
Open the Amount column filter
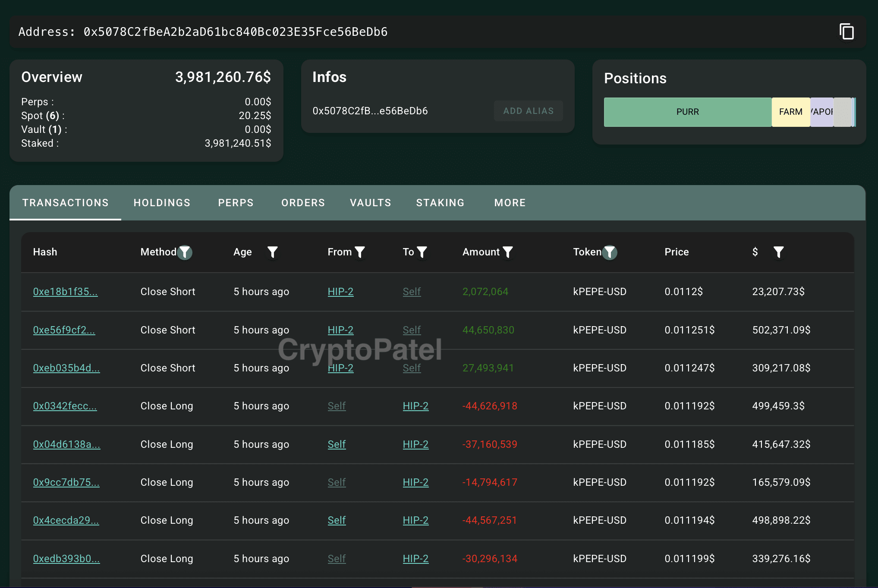(508, 252)
